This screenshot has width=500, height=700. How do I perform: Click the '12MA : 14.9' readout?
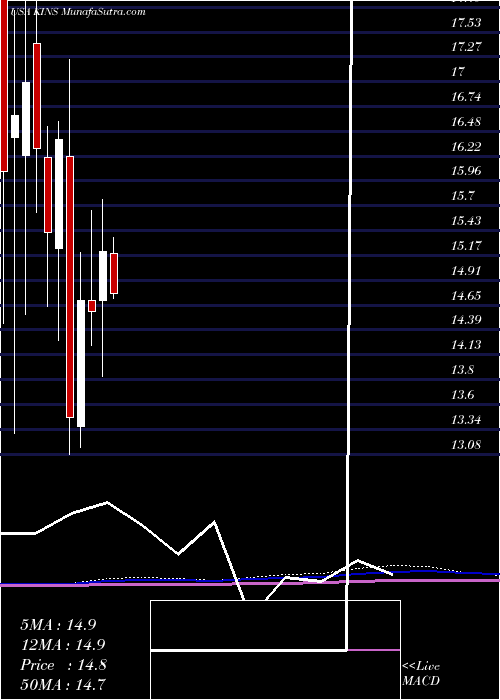62,645
